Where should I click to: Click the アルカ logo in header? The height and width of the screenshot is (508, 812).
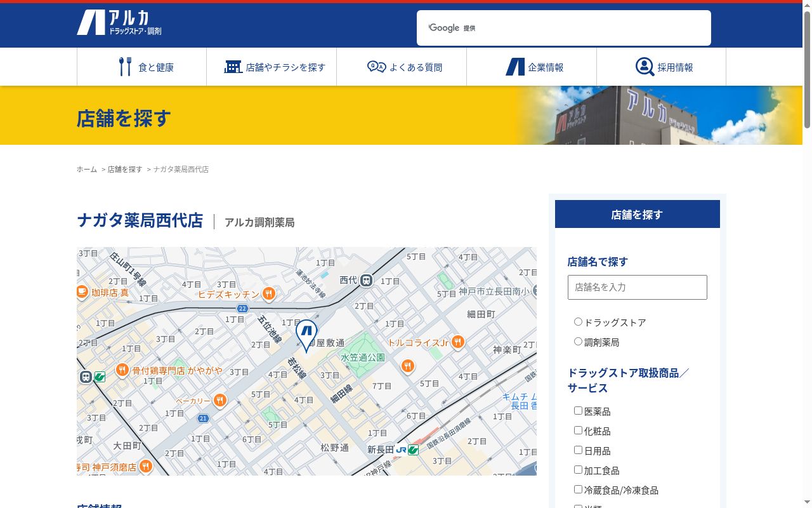click(x=119, y=23)
